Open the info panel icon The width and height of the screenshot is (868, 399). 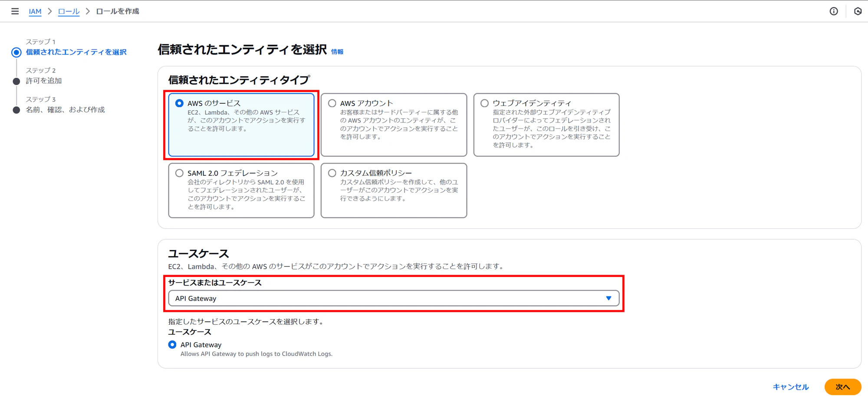pyautogui.click(x=834, y=11)
